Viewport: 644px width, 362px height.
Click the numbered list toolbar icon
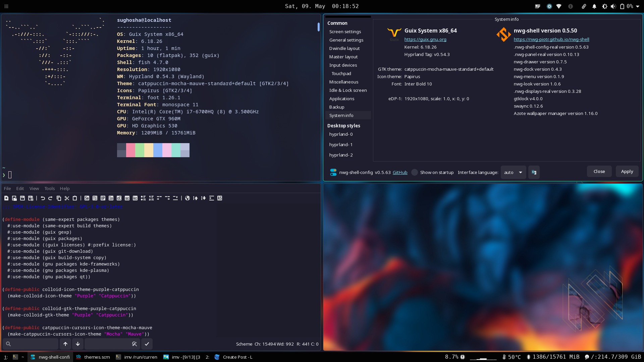pos(151,198)
